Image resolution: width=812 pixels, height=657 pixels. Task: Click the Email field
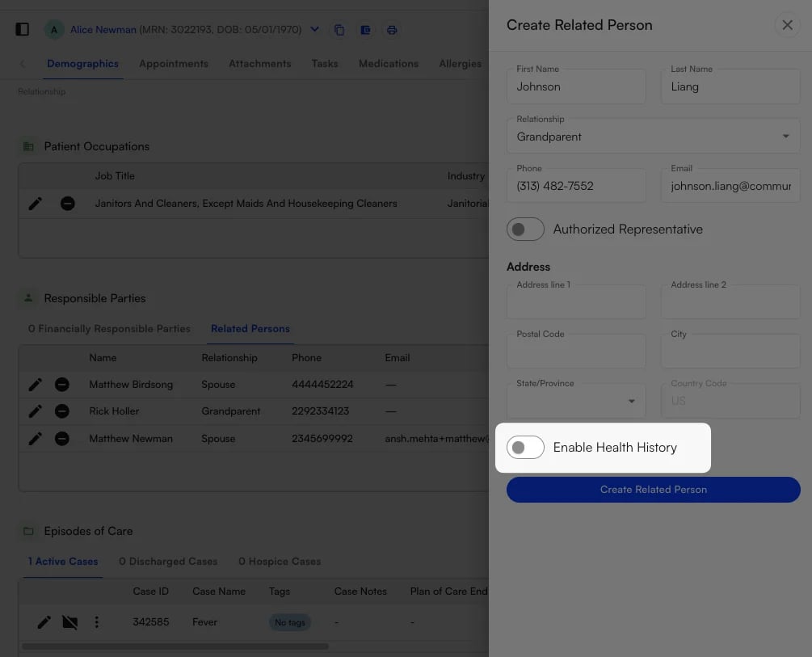point(730,186)
